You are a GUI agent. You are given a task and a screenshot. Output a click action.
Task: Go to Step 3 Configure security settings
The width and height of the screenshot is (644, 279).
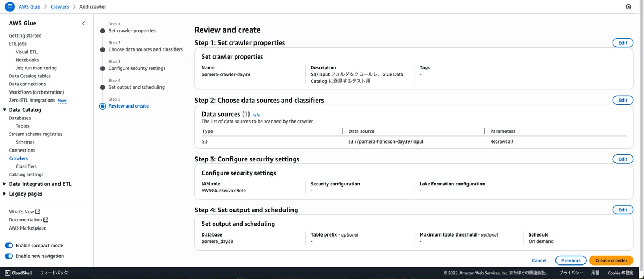coord(137,68)
